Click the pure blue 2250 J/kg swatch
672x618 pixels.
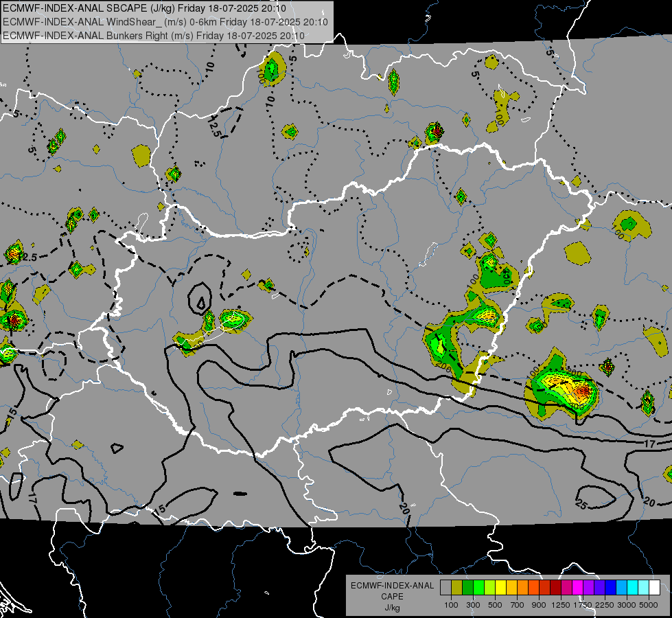611,588
